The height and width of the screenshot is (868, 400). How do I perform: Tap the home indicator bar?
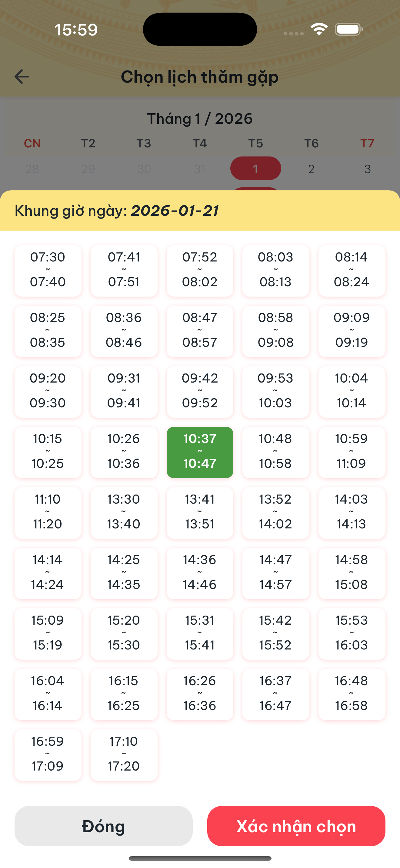click(x=200, y=858)
